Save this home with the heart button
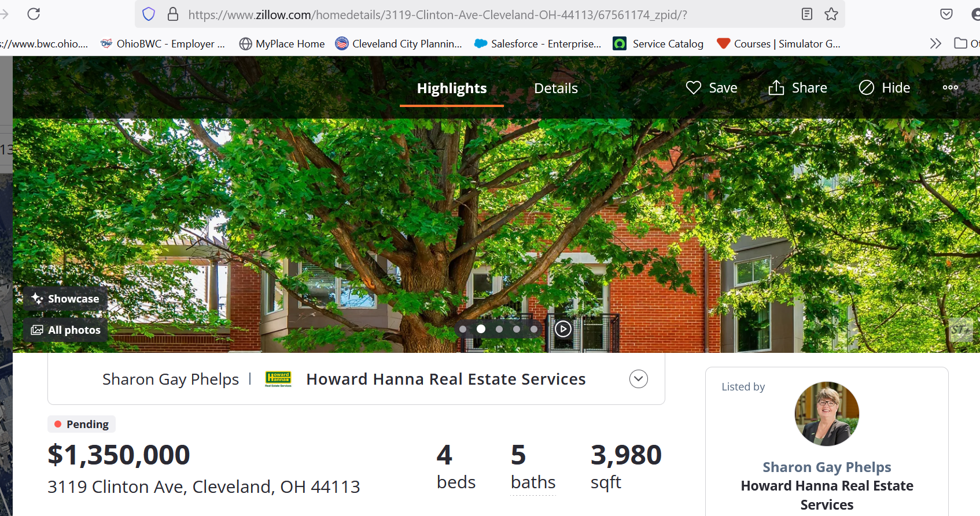The image size is (980, 516). point(712,88)
